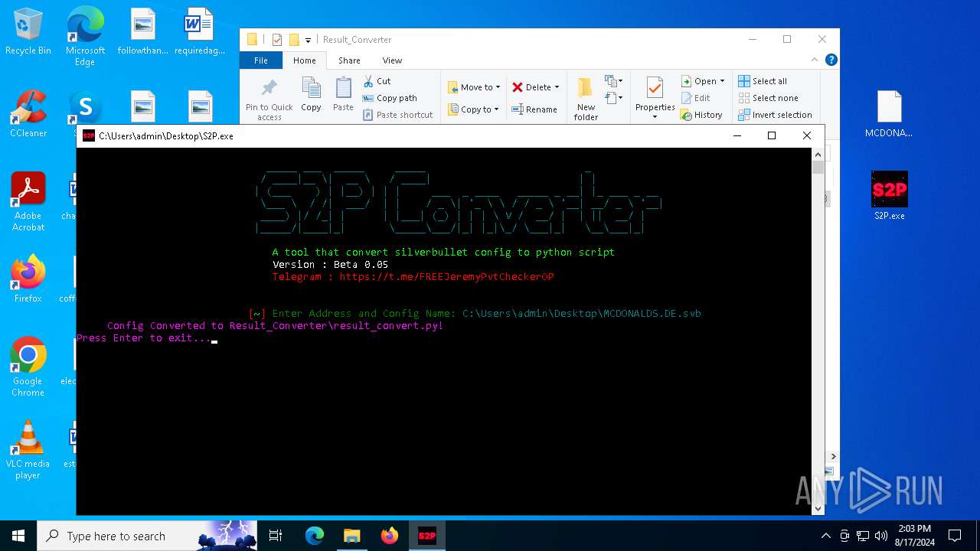This screenshot has width=980, height=551.
Task: Open the Copy to dropdown
Action: [x=474, y=109]
